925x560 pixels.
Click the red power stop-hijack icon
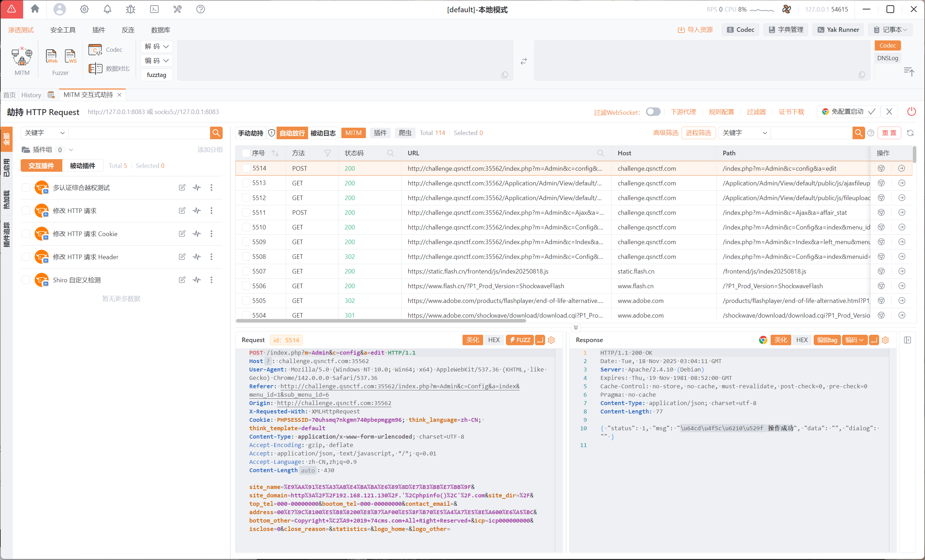click(911, 112)
